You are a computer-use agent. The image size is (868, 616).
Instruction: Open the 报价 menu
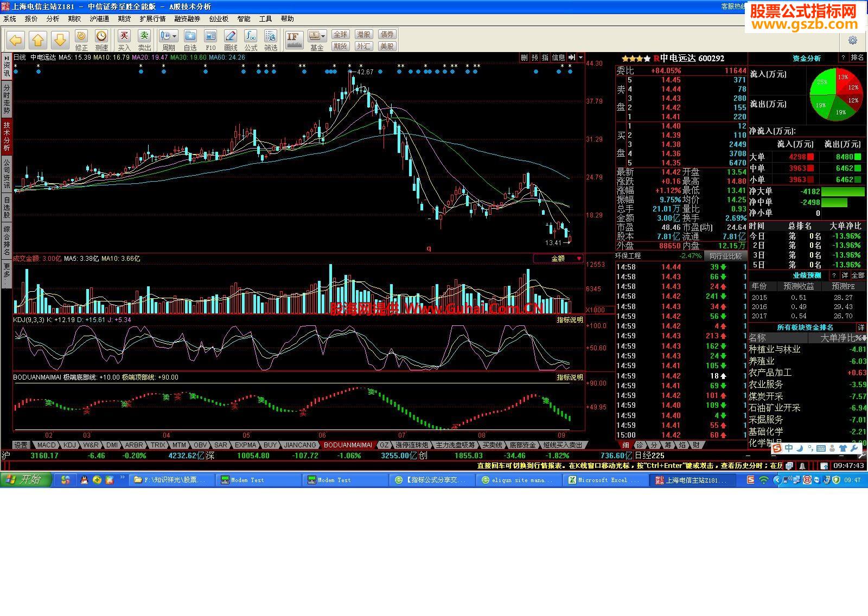[x=31, y=19]
